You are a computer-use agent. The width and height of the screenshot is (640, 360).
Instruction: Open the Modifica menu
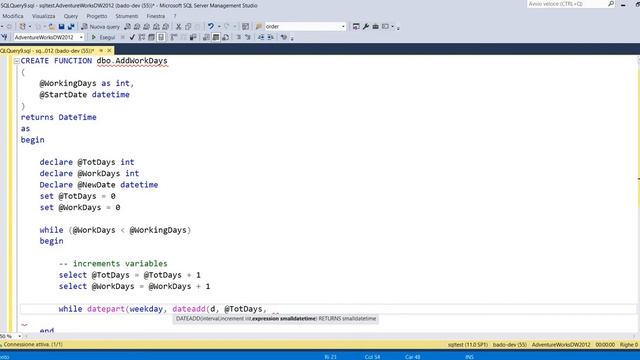point(13,16)
